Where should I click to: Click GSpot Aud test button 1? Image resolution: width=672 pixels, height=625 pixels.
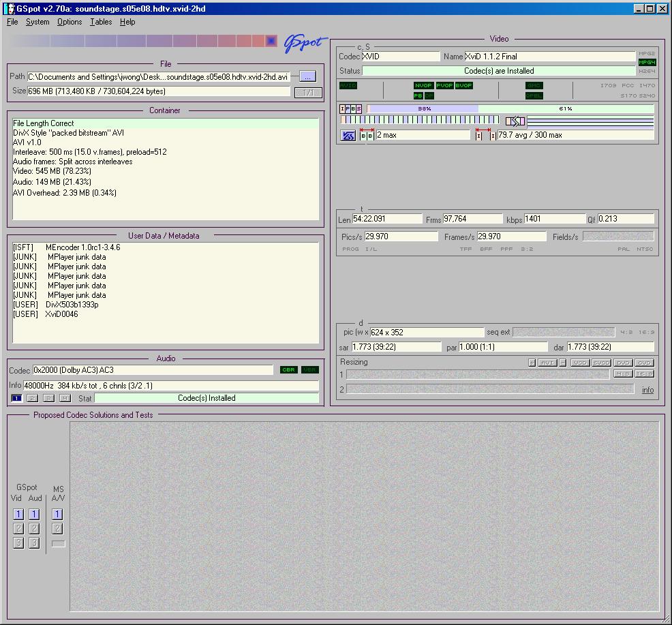point(34,514)
